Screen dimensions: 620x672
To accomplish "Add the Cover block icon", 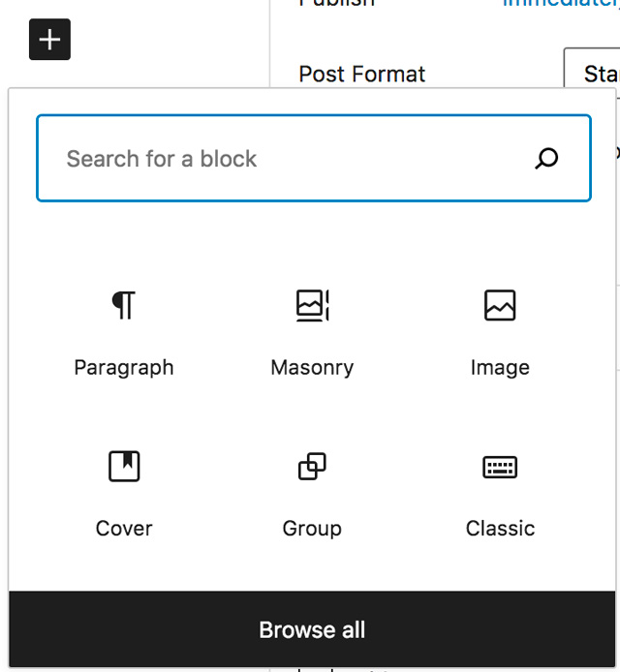I will [x=124, y=467].
